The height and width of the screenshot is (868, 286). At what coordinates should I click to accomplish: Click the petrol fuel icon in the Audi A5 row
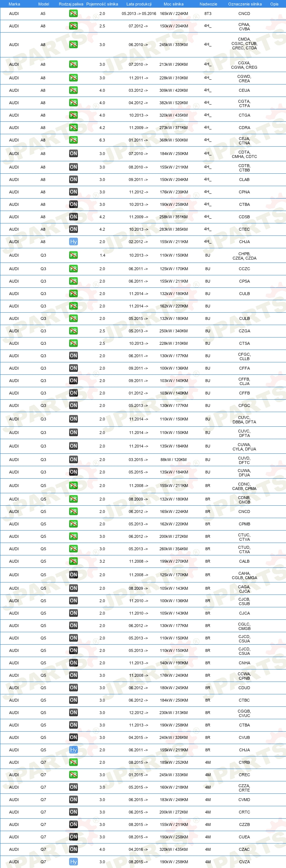[73, 14]
